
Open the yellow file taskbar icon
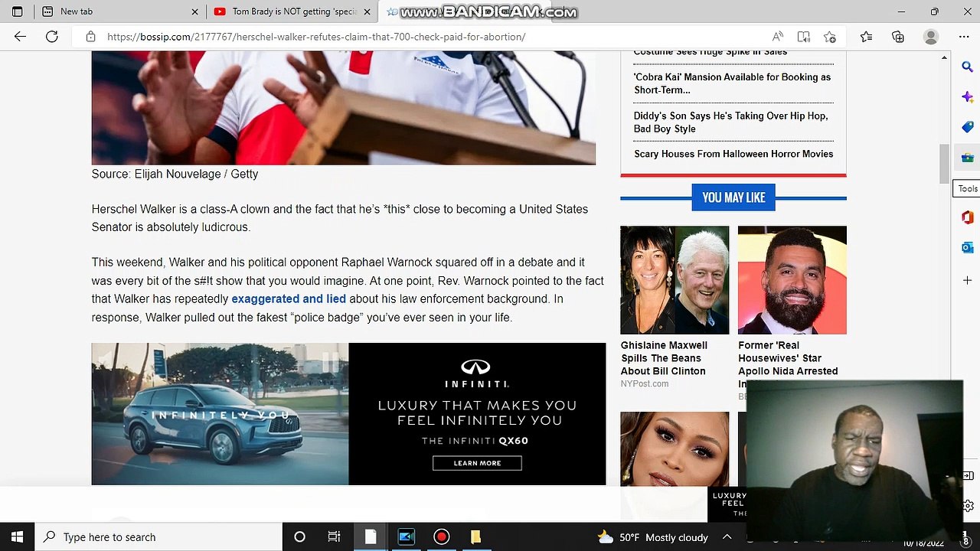pyautogui.click(x=475, y=537)
